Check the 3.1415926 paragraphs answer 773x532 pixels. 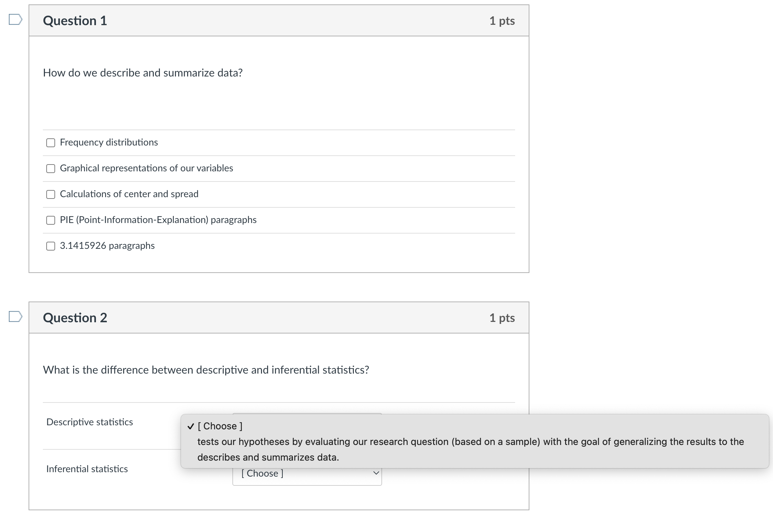[x=50, y=245]
